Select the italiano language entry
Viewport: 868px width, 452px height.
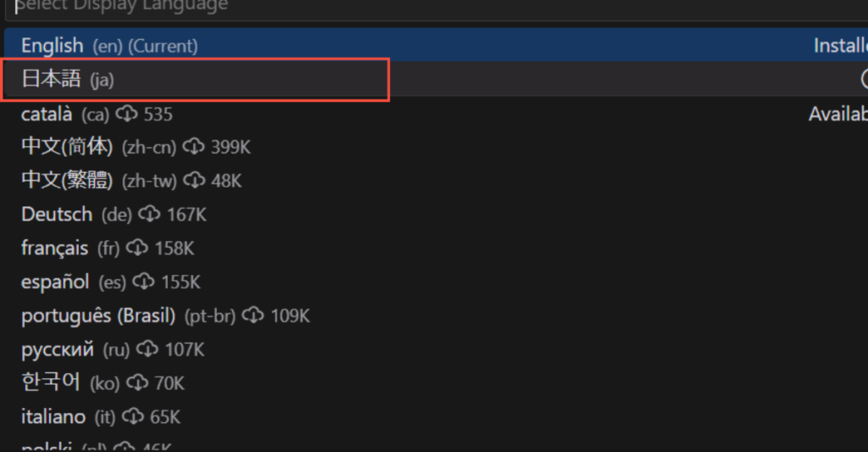(53, 416)
